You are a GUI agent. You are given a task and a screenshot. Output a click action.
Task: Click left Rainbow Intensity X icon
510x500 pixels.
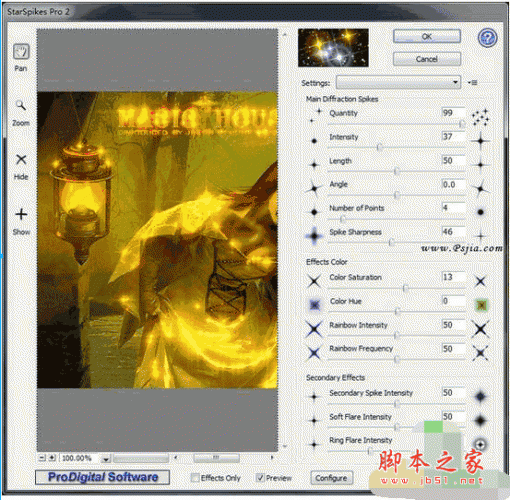click(x=314, y=329)
